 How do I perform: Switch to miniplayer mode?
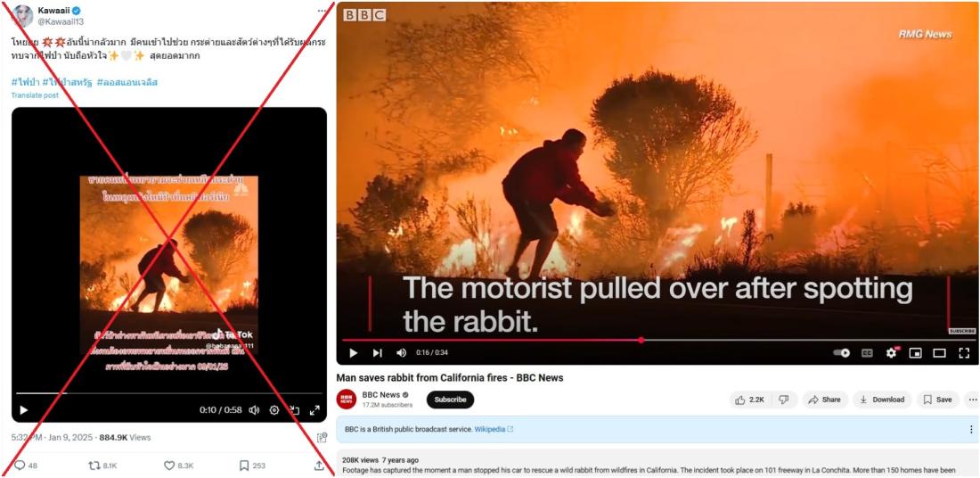[x=916, y=353]
